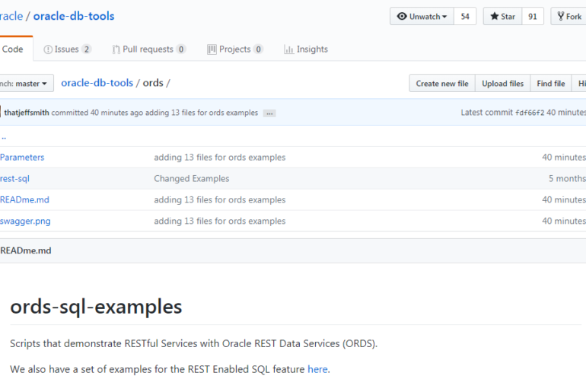
Task: Open swagger.png file
Action: [x=25, y=221]
